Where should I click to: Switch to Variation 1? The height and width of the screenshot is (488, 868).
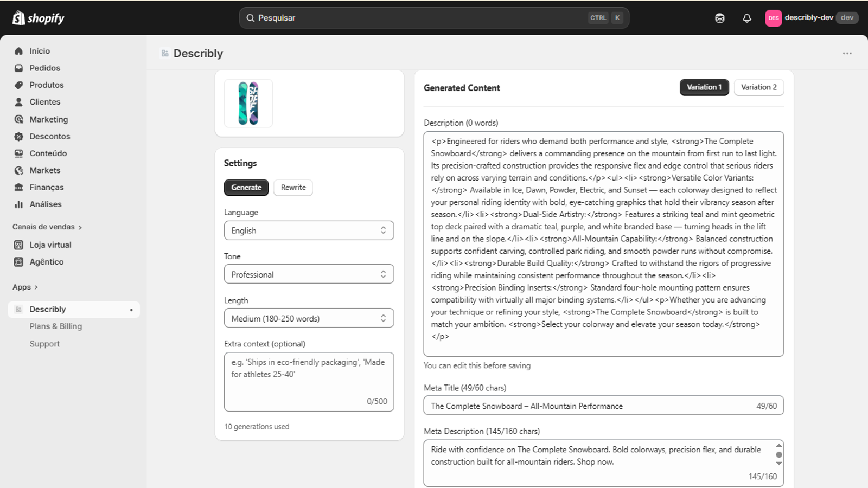click(x=704, y=87)
